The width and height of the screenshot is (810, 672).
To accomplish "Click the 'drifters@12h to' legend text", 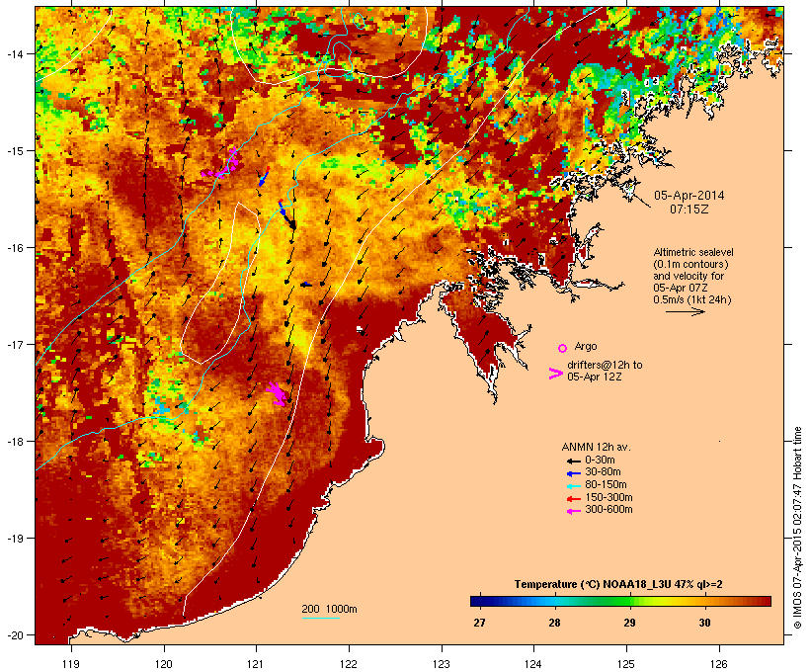I will [x=605, y=365].
